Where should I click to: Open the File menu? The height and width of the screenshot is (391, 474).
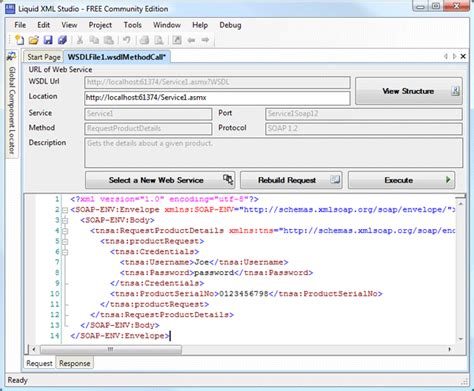coord(20,25)
